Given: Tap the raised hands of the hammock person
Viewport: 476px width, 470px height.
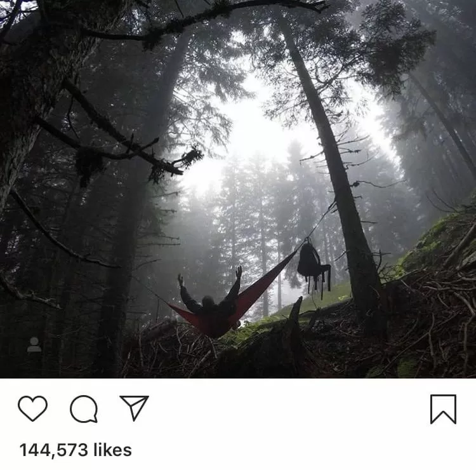Looking at the screenshot, I should (x=209, y=275).
